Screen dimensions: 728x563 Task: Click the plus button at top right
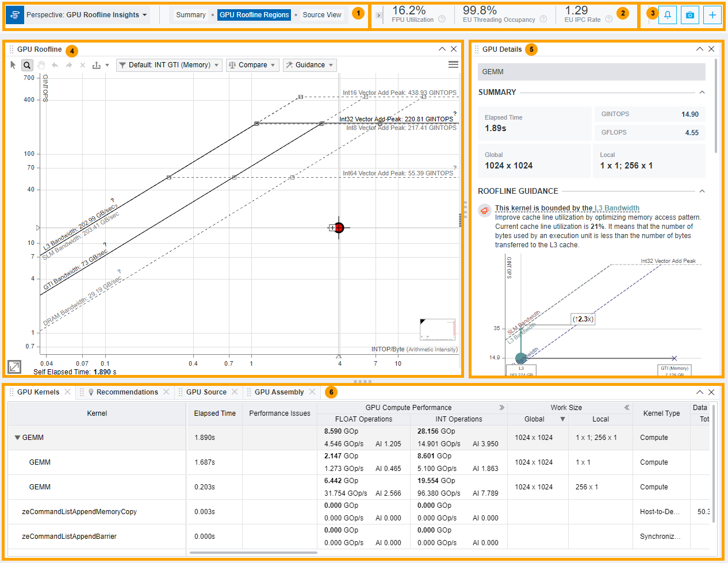click(x=712, y=15)
